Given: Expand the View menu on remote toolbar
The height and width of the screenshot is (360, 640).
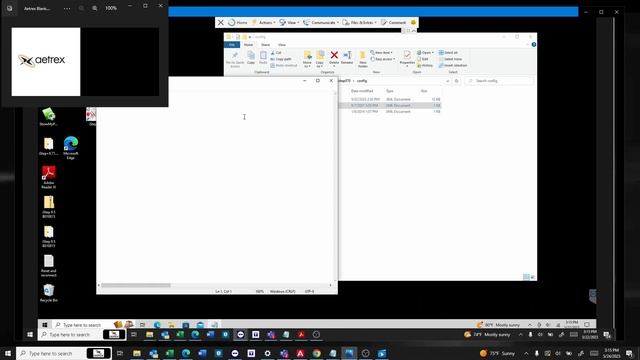Looking at the screenshot, I should pos(289,22).
